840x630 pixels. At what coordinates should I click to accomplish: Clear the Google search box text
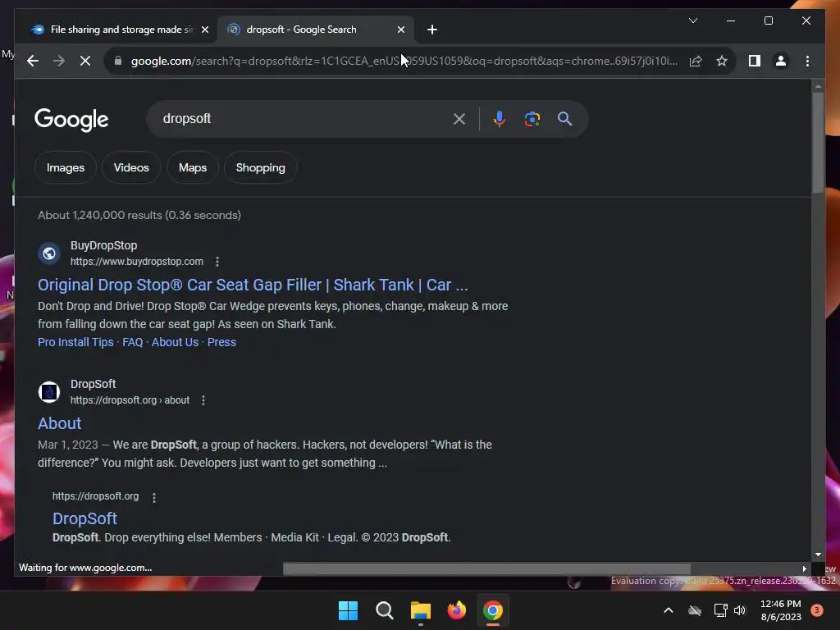tap(459, 119)
